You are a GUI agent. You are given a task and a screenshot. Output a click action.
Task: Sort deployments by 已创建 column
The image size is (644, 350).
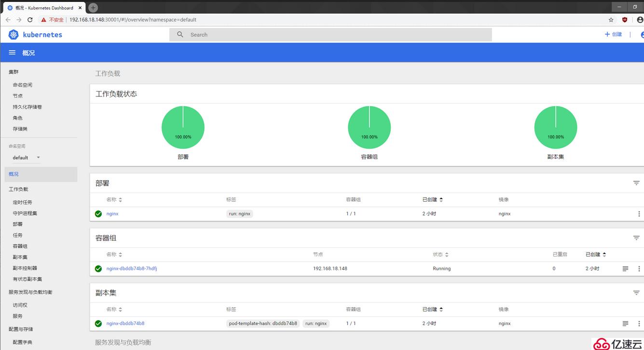[433, 200]
